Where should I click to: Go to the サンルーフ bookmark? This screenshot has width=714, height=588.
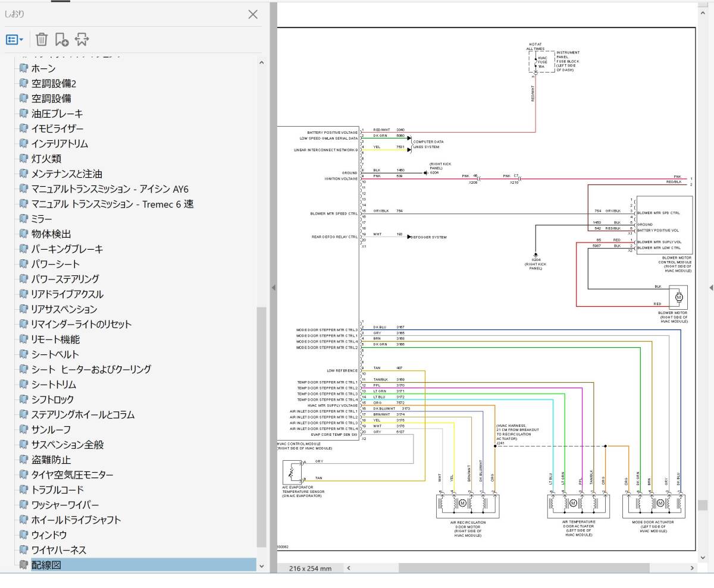click(x=51, y=429)
